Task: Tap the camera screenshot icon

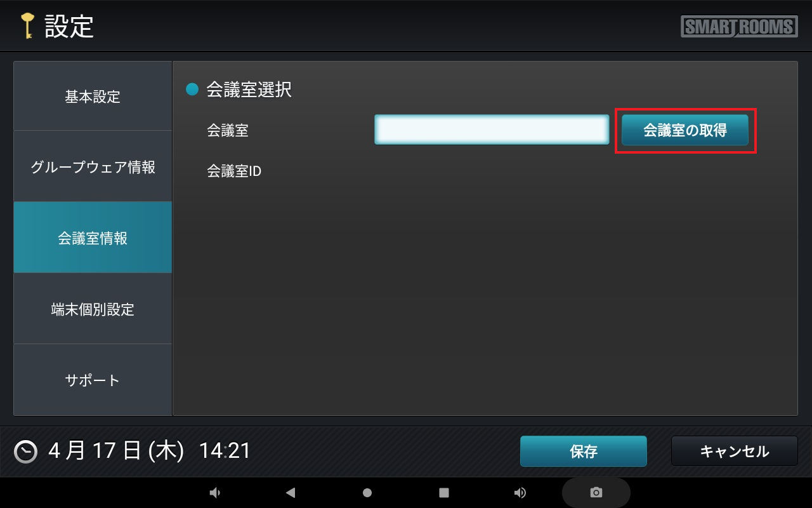Action: 596,492
